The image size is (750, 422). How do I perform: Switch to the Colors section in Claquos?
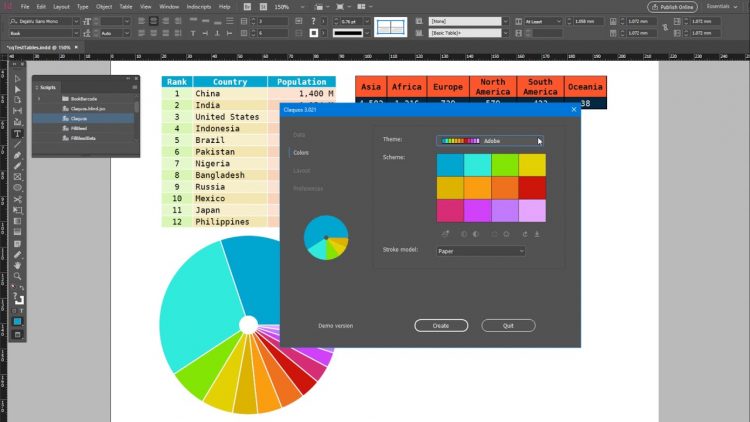click(301, 153)
